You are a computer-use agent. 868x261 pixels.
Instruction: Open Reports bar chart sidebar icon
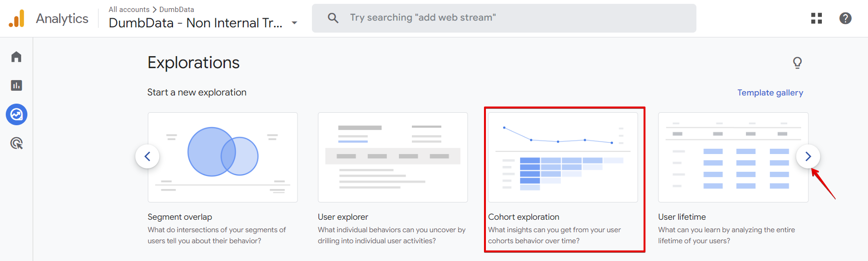pos(16,85)
